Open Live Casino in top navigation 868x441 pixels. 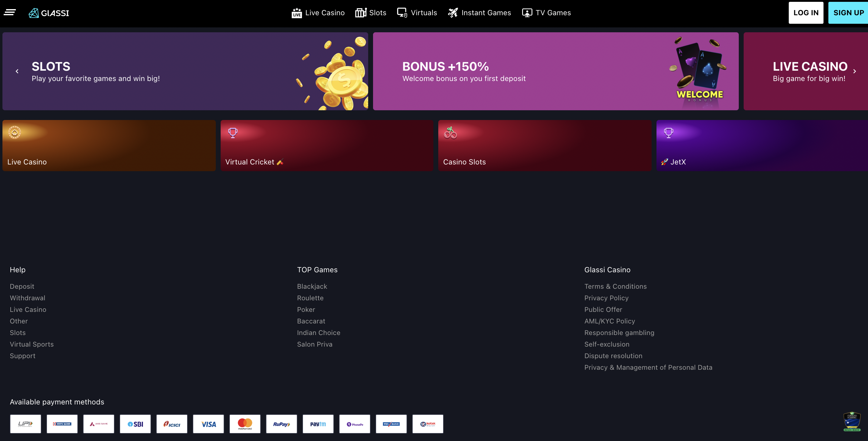click(318, 13)
